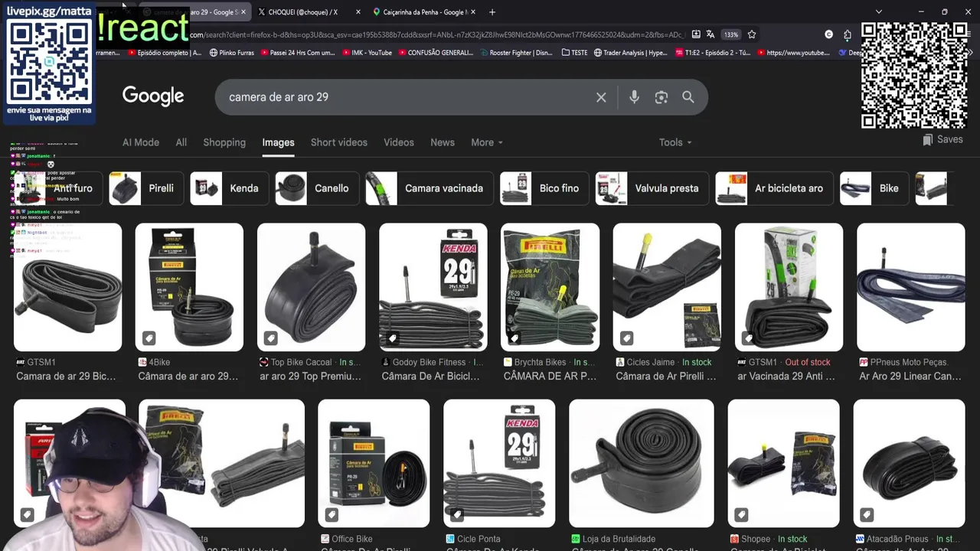Click the tag icon on Cicles Jaime image
This screenshot has height=551, width=980.
pos(626,338)
